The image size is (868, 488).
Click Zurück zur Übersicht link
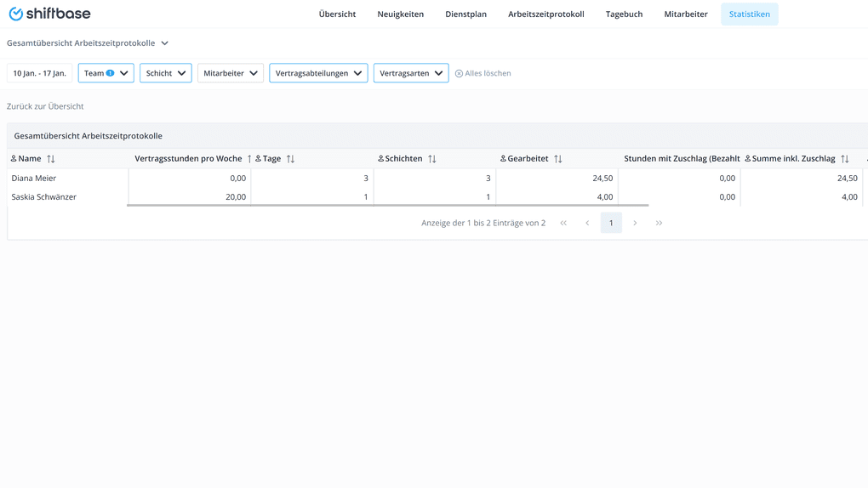[x=45, y=106]
